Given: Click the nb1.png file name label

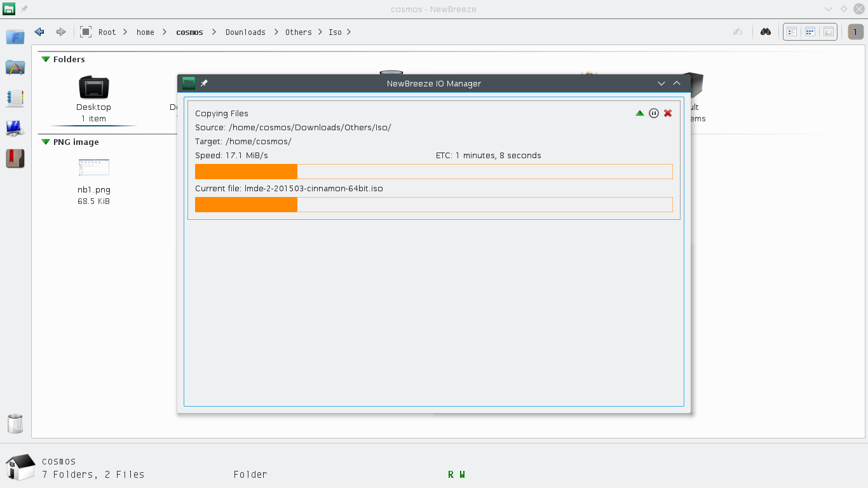Looking at the screenshot, I should click(94, 189).
